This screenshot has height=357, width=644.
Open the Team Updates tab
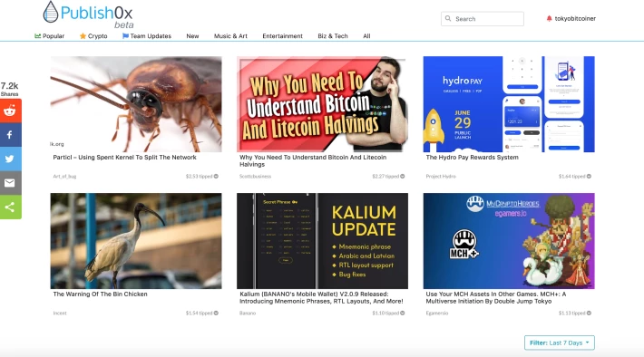point(147,36)
